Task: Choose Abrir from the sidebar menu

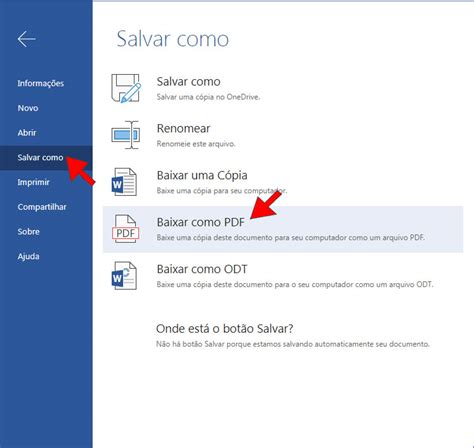Action: point(27,133)
